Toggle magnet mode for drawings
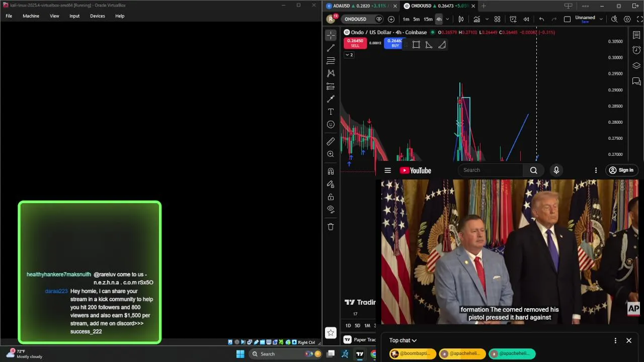The height and width of the screenshot is (362, 644). pyautogui.click(x=331, y=171)
